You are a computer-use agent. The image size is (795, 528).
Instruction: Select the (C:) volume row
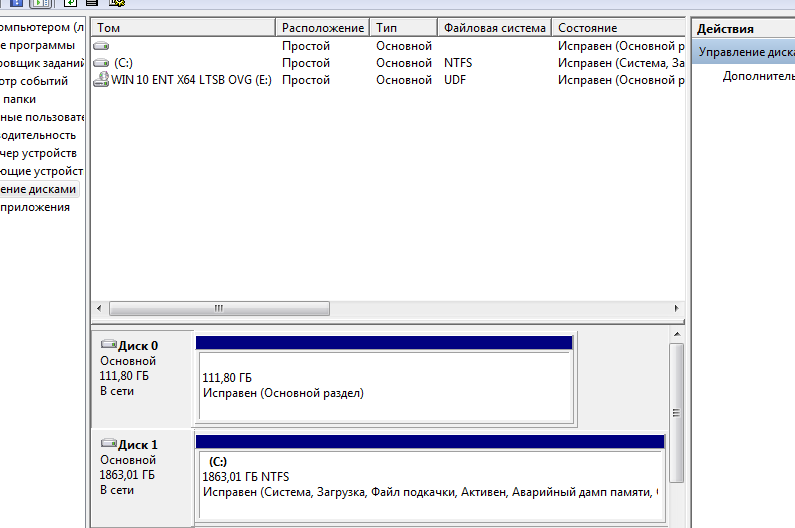tap(388, 63)
